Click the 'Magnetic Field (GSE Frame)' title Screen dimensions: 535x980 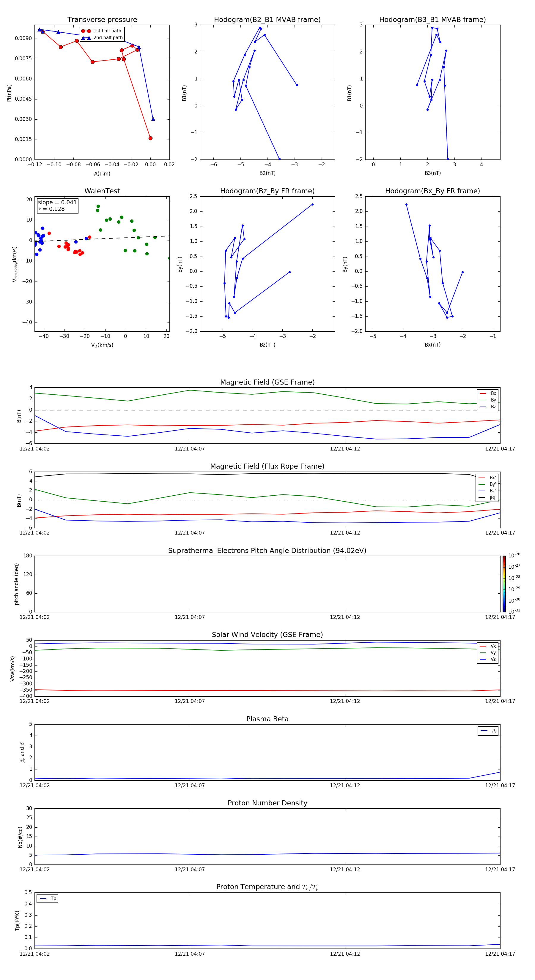267,382
